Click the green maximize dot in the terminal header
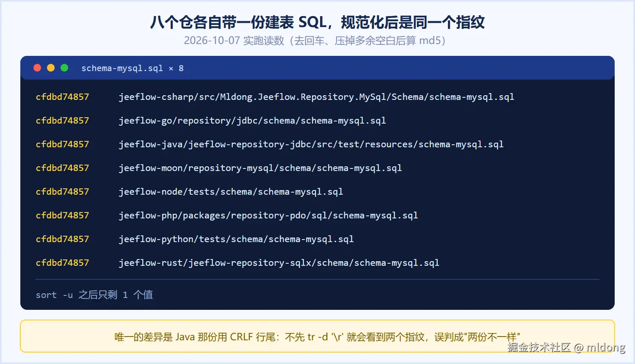Image resolution: width=635 pixels, height=364 pixels. 64,68
